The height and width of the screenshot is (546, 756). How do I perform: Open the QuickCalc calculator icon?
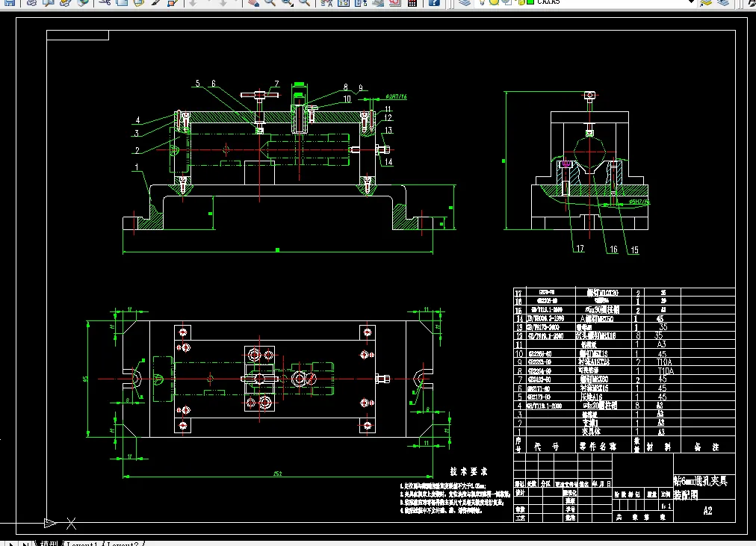point(412,2)
